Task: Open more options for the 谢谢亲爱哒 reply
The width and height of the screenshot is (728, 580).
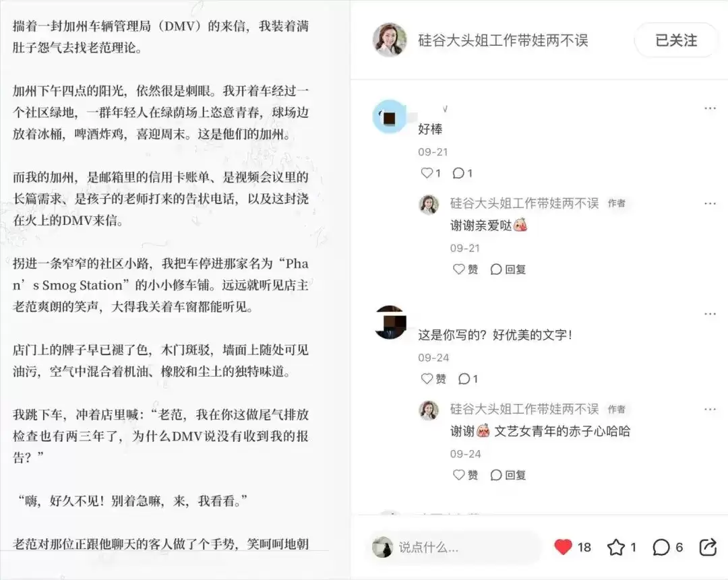Action: (x=710, y=203)
